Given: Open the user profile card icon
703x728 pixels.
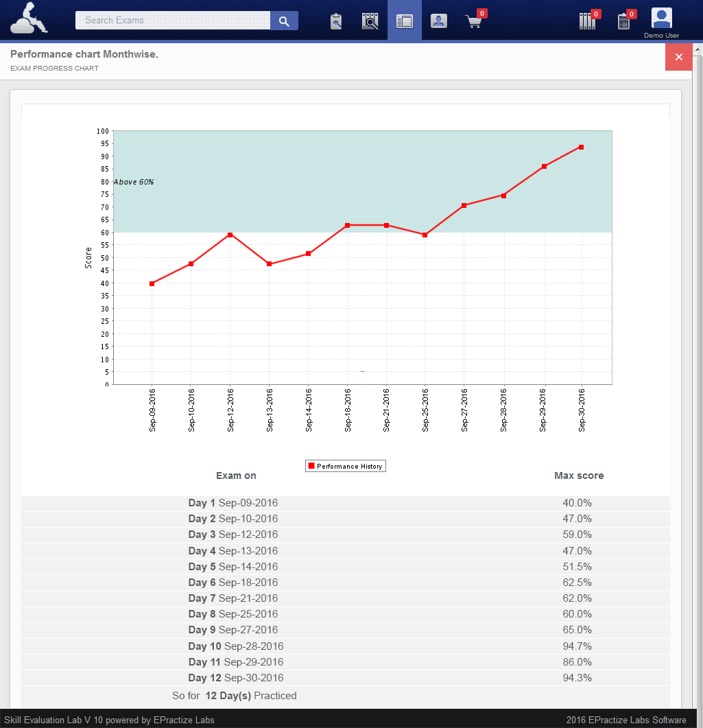Looking at the screenshot, I should pos(439,21).
